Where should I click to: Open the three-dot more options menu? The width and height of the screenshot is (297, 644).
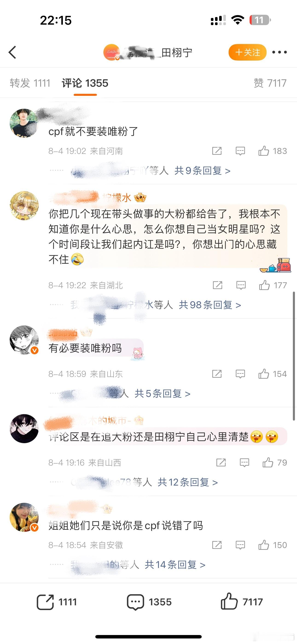pyautogui.click(x=279, y=52)
